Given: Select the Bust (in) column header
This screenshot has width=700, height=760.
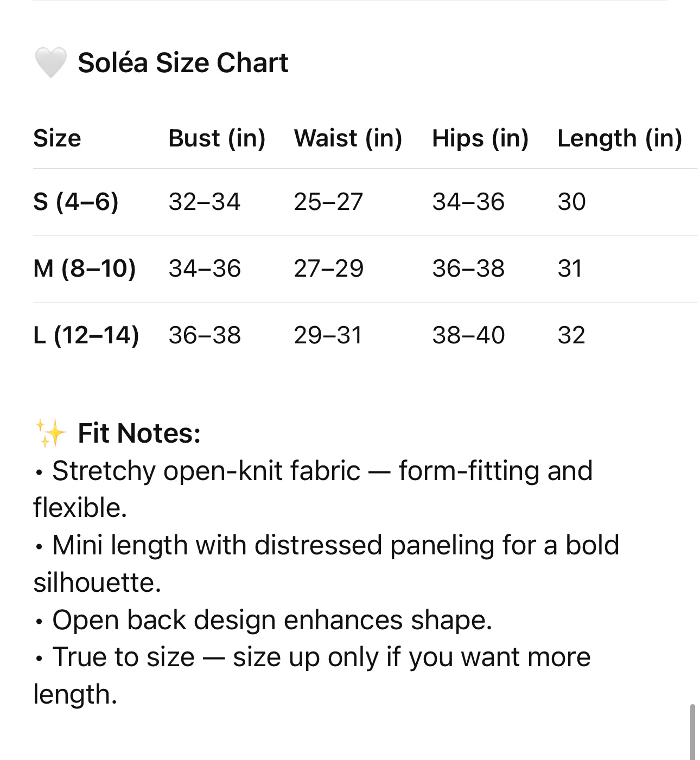Looking at the screenshot, I should pyautogui.click(x=217, y=138).
